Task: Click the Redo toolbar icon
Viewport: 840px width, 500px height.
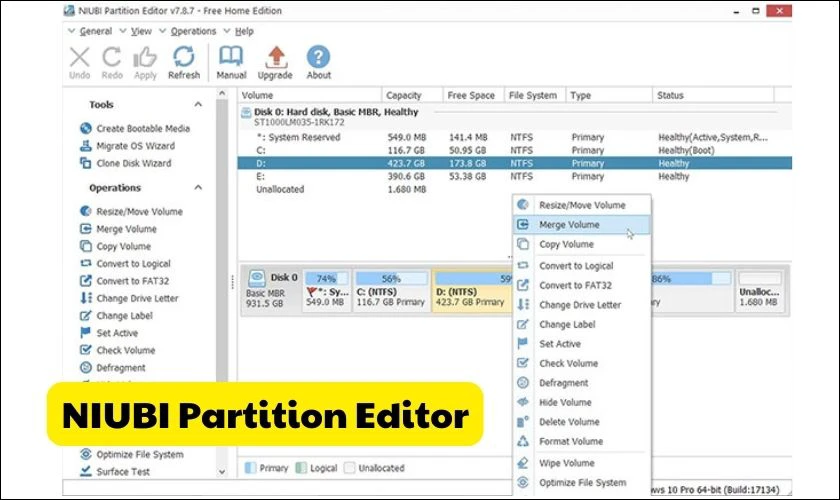Action: click(111, 57)
